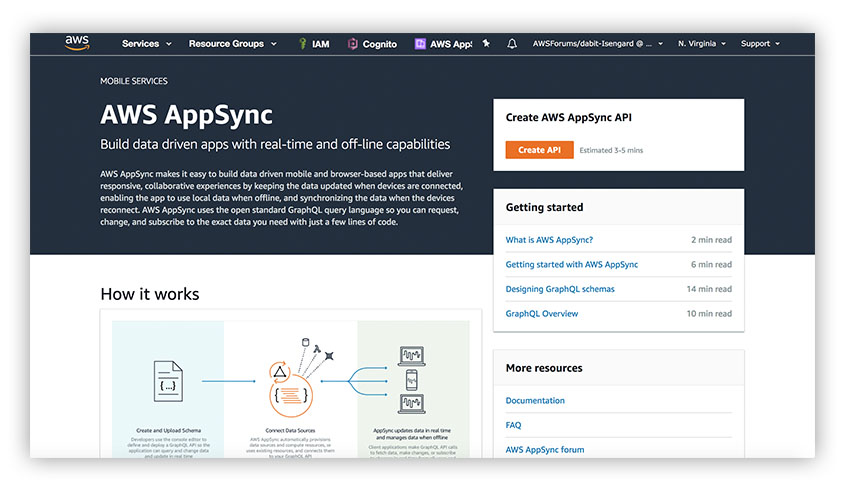Click the IAM key icon
Viewport: 850px width, 501px height.
(x=302, y=43)
